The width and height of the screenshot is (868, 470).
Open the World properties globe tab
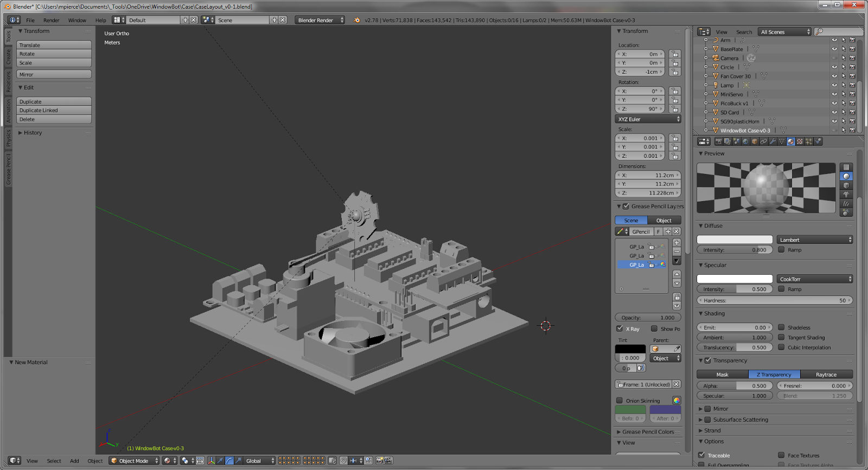(x=745, y=141)
